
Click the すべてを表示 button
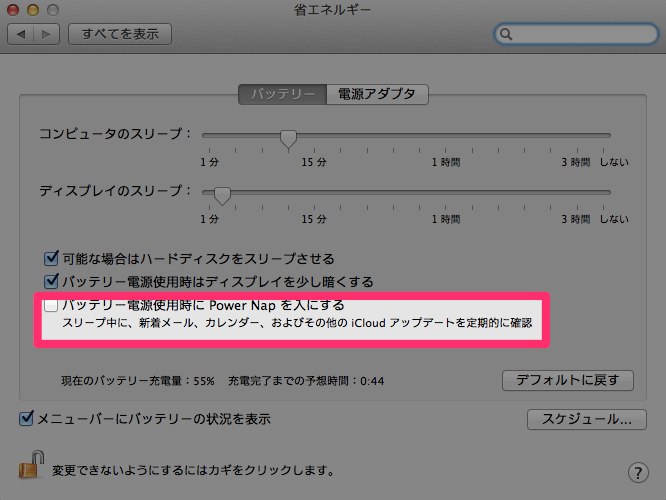(120, 34)
